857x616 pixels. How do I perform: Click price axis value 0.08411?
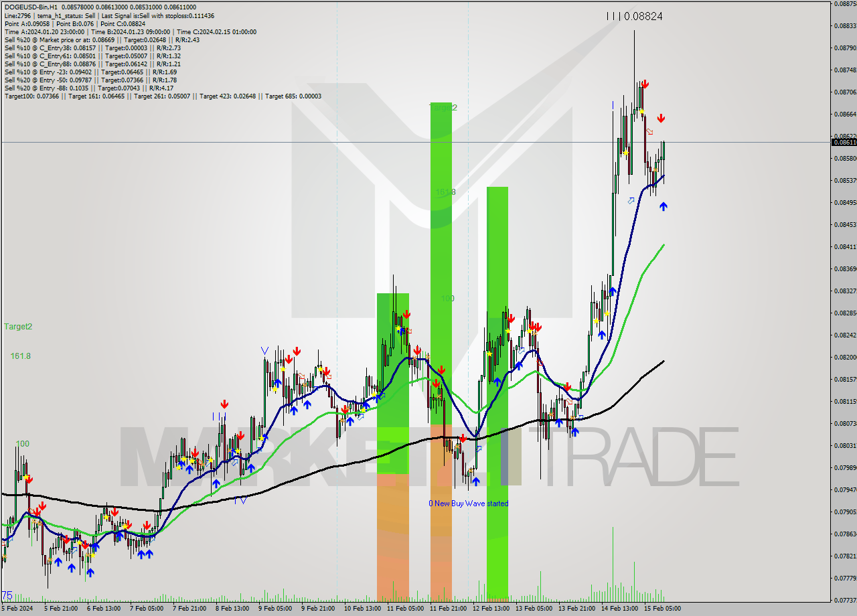click(x=845, y=246)
